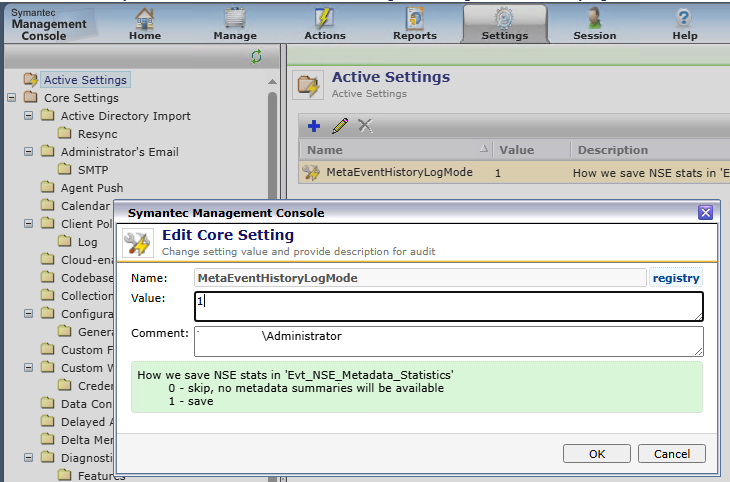Screen dimensions: 730x482
Task: Switch to the Manage tab
Action: click(x=235, y=23)
